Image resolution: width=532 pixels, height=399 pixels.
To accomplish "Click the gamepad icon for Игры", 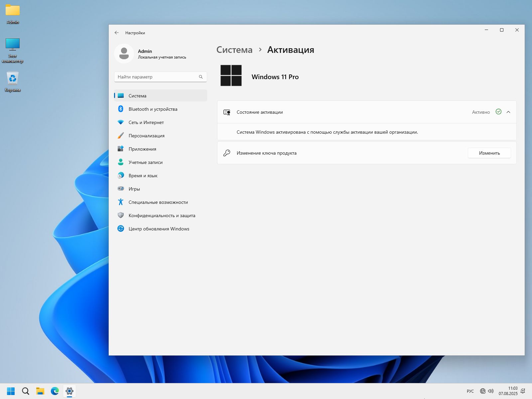I will (x=121, y=189).
